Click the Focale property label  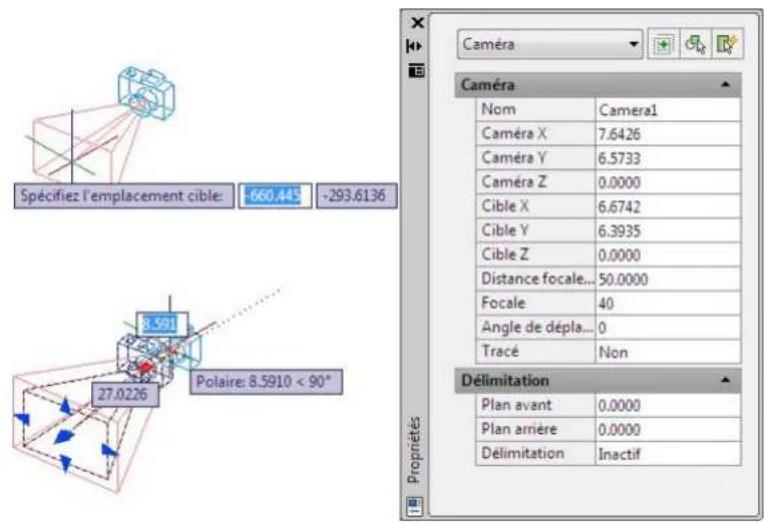(503, 303)
